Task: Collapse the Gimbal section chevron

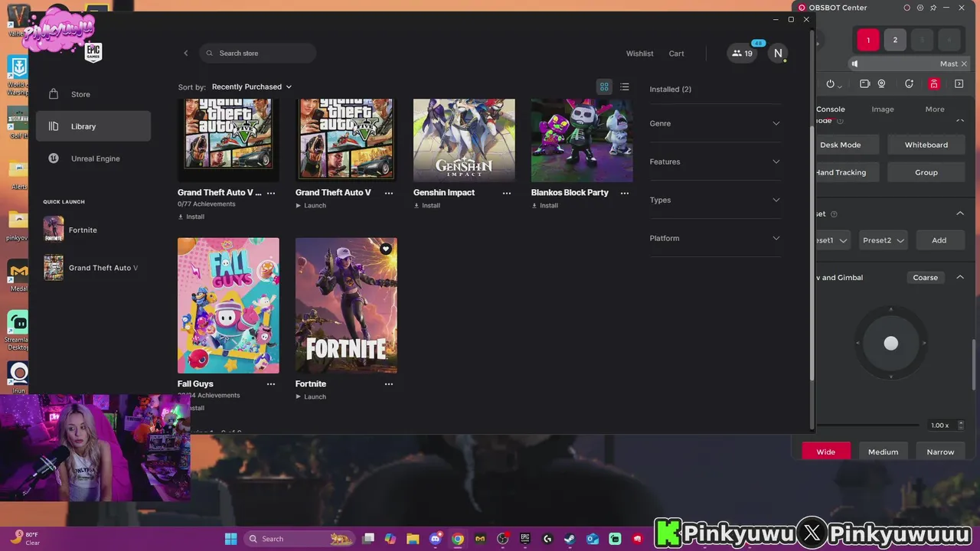Action: (x=960, y=277)
